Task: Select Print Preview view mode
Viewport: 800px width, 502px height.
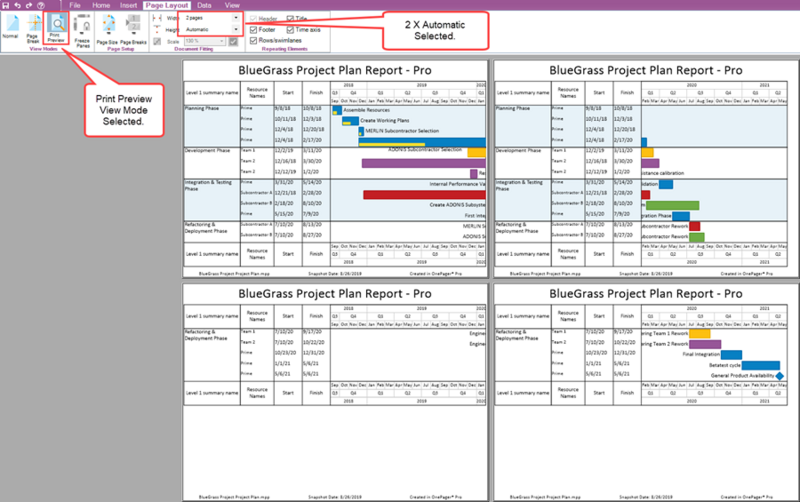Action: [x=56, y=28]
